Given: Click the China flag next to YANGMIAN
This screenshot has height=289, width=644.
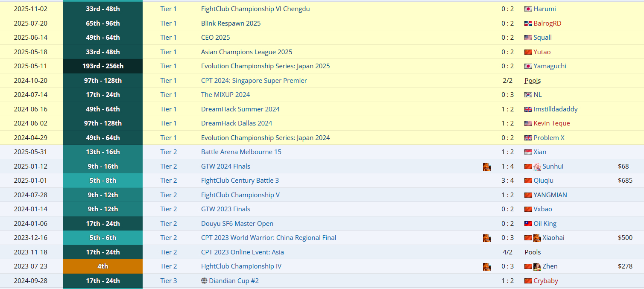Looking at the screenshot, I should [528, 195].
